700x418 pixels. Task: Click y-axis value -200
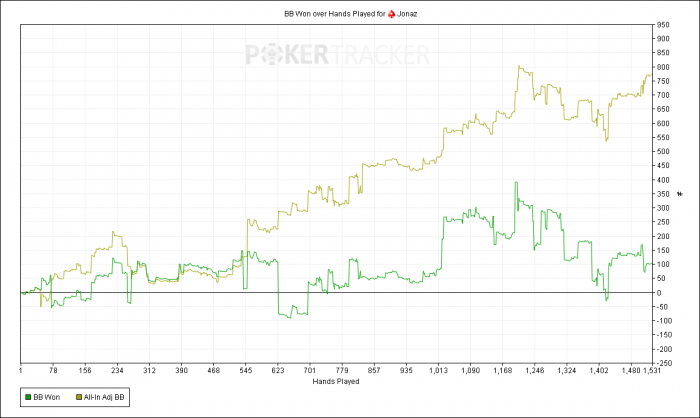tap(664, 349)
